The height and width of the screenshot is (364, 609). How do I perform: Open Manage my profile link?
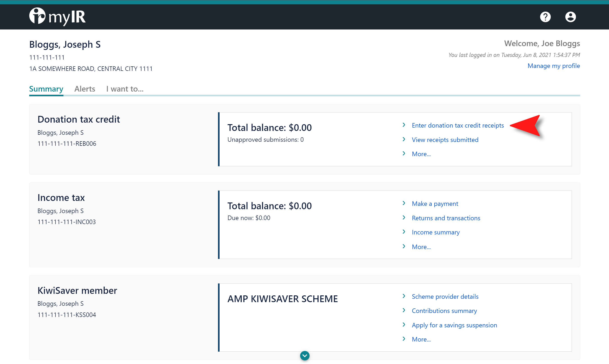click(554, 66)
